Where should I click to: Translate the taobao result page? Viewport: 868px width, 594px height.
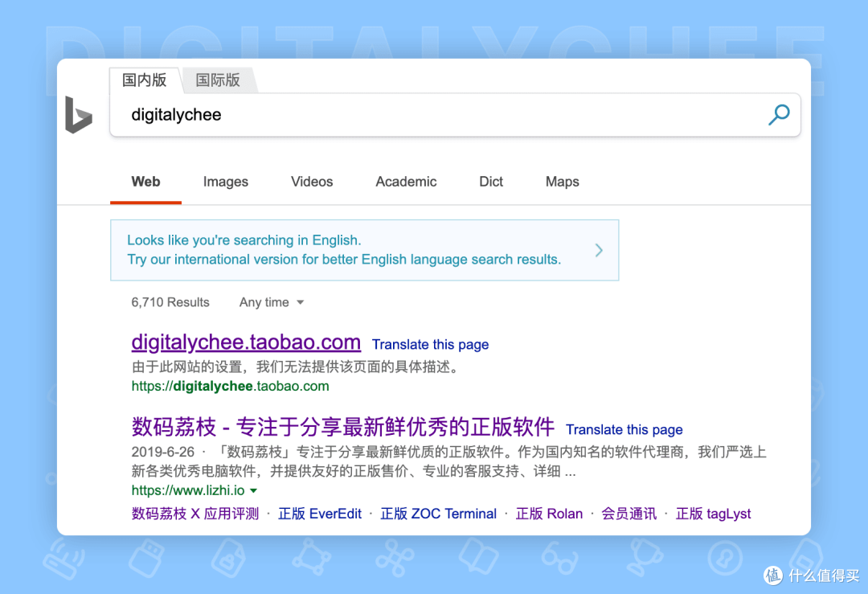pyautogui.click(x=430, y=344)
